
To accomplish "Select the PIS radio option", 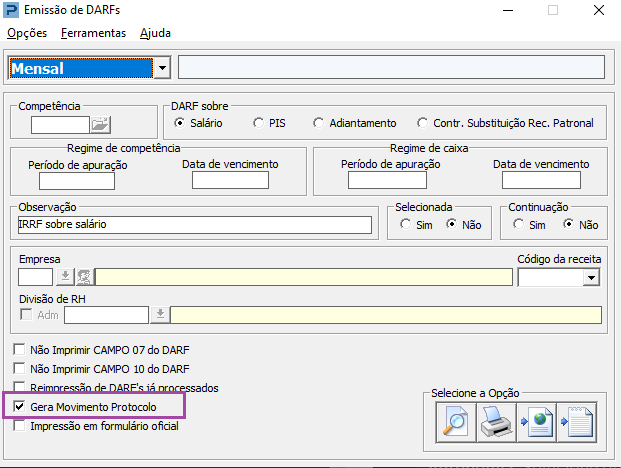I will click(244, 123).
